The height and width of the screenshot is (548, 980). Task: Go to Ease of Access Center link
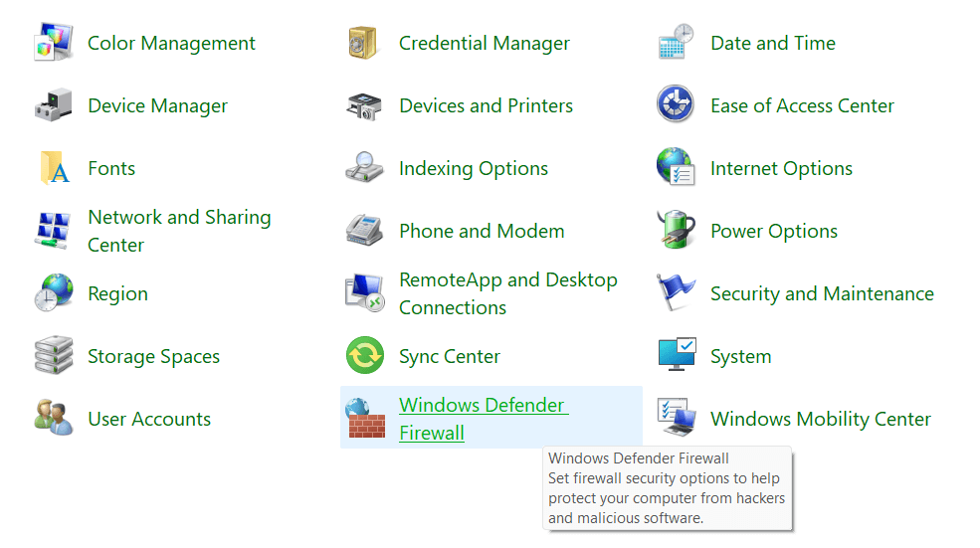(x=803, y=105)
